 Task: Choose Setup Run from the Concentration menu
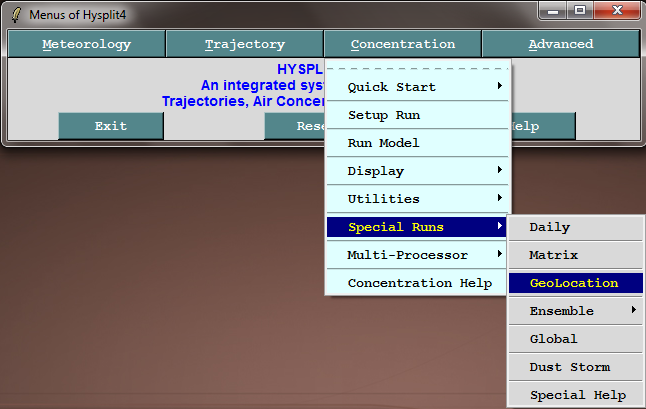click(417, 115)
